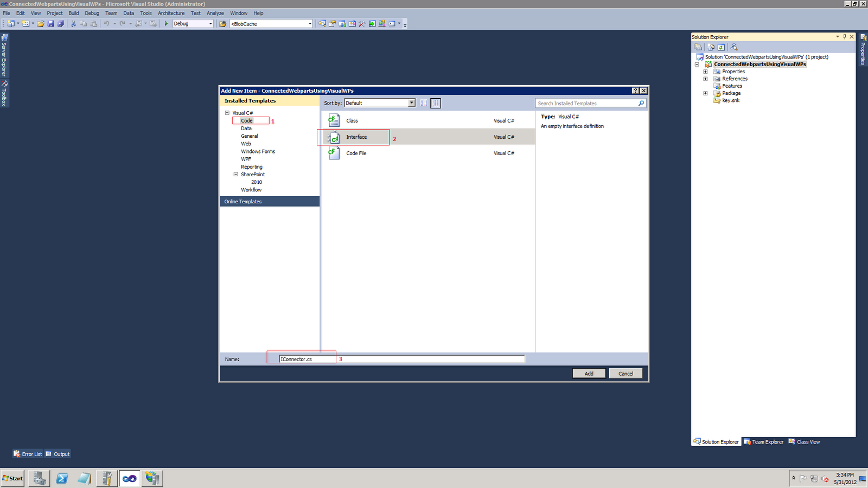Viewport: 868px width, 488px height.
Task: Select the Code category under Visual C#
Action: (247, 120)
